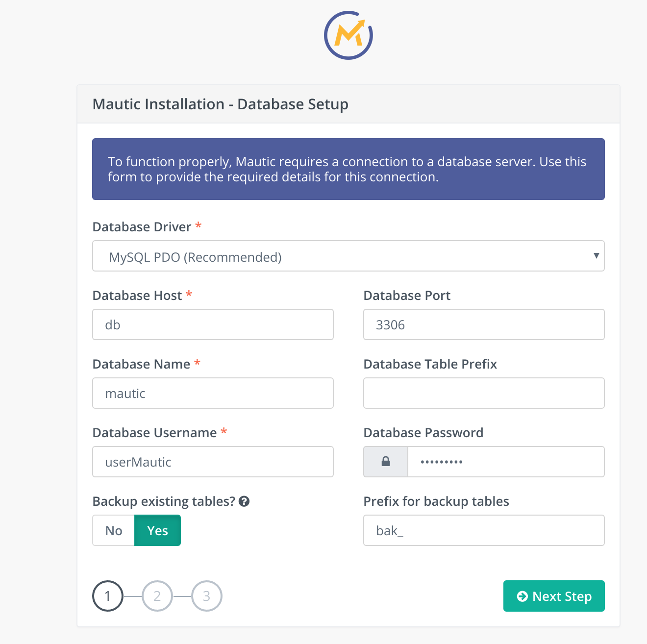
Task: Select the Database Username field
Action: [213, 462]
